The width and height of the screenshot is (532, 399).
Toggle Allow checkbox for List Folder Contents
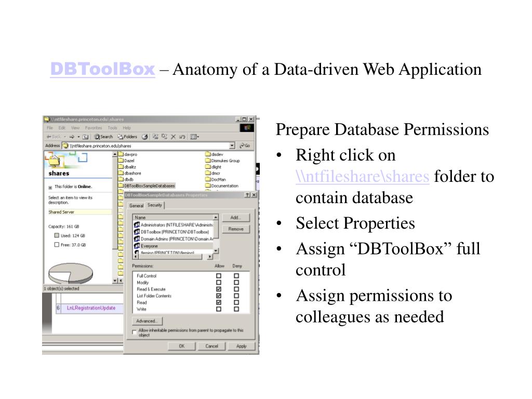pyautogui.click(x=219, y=296)
